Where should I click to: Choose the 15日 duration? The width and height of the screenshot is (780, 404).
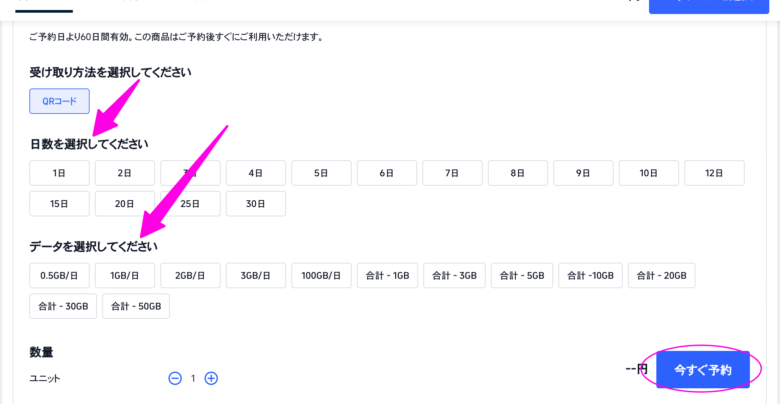tap(59, 204)
